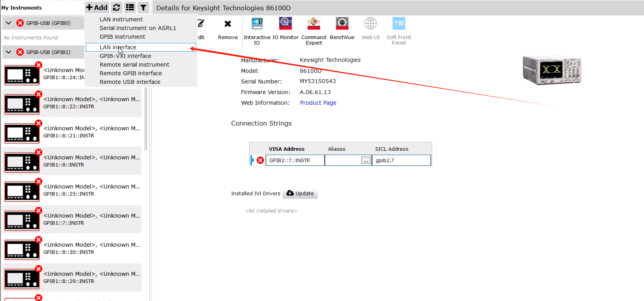
Task: Collapse the GPIB-USB (GPIB1) group
Action: pyautogui.click(x=8, y=52)
